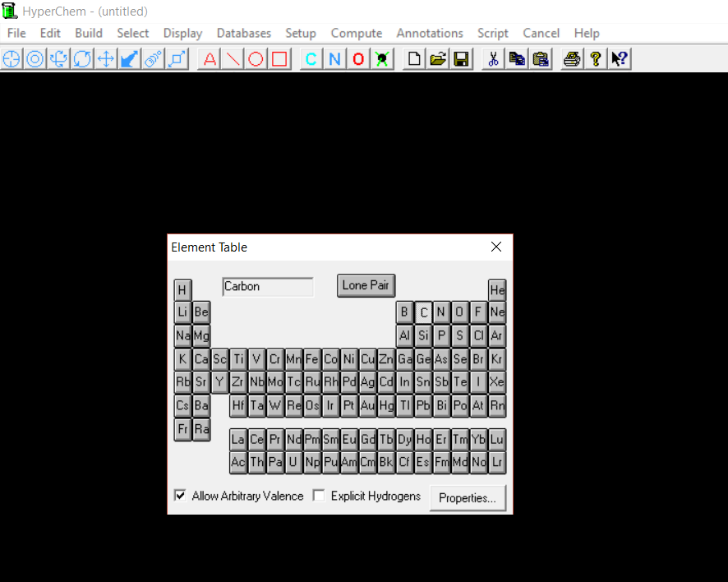Open the Databases menu
This screenshot has height=582, width=728.
[244, 34]
